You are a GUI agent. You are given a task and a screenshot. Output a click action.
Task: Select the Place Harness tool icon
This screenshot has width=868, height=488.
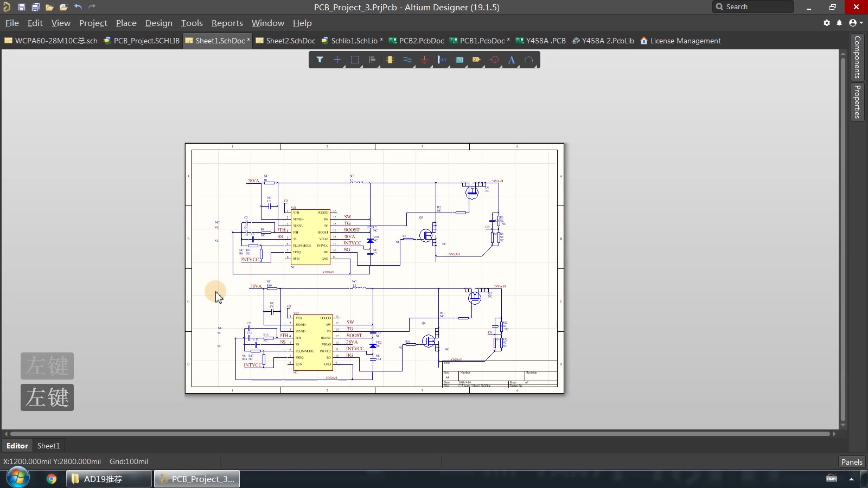point(442,60)
